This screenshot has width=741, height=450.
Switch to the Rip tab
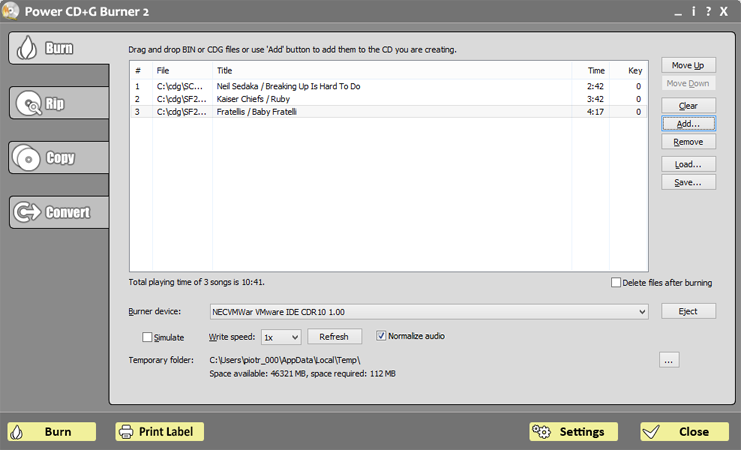[59, 103]
